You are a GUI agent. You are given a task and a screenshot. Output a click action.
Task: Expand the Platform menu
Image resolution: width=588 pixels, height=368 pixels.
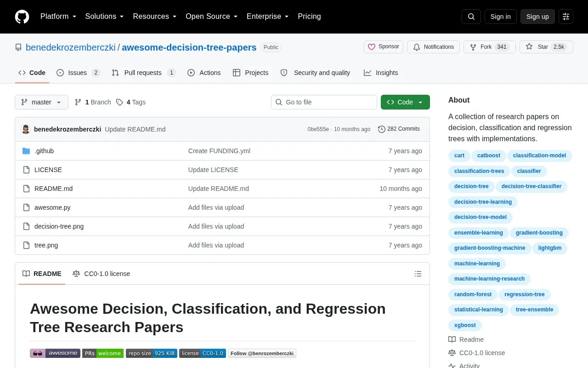click(x=58, y=17)
